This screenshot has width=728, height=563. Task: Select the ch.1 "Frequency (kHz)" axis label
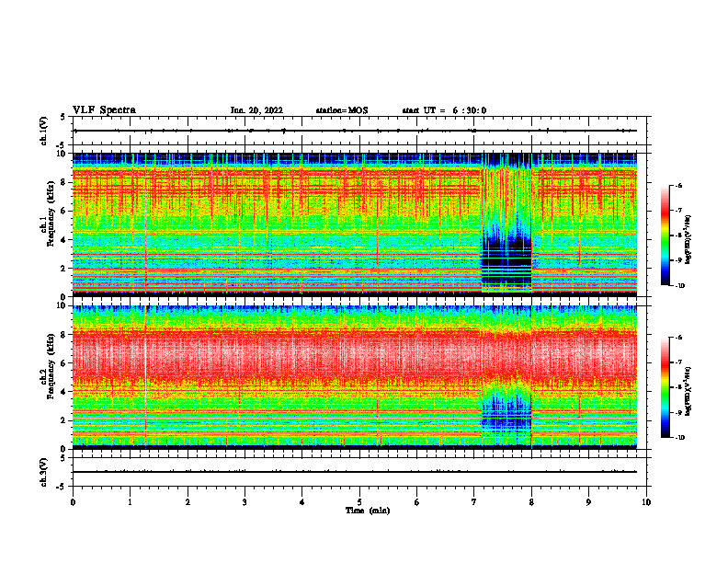point(51,212)
